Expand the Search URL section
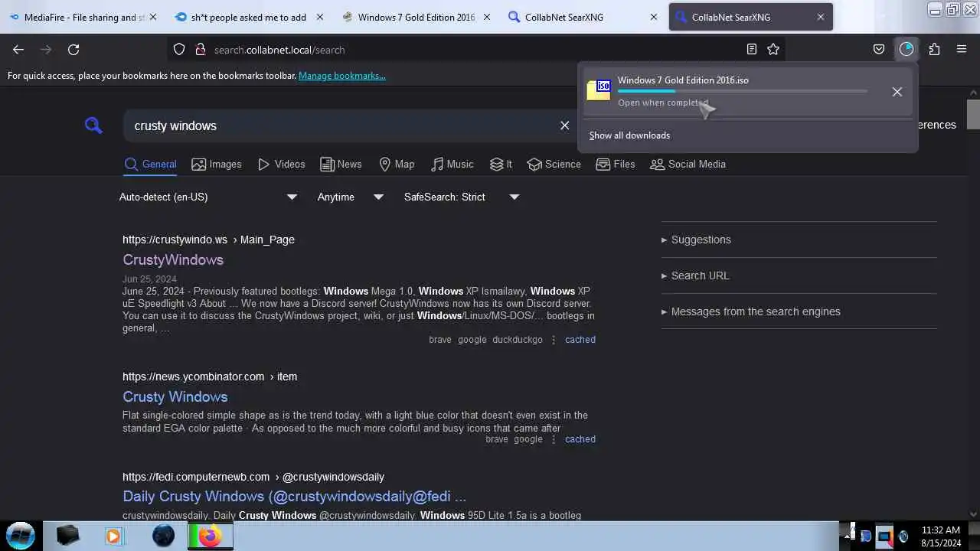 coord(695,275)
